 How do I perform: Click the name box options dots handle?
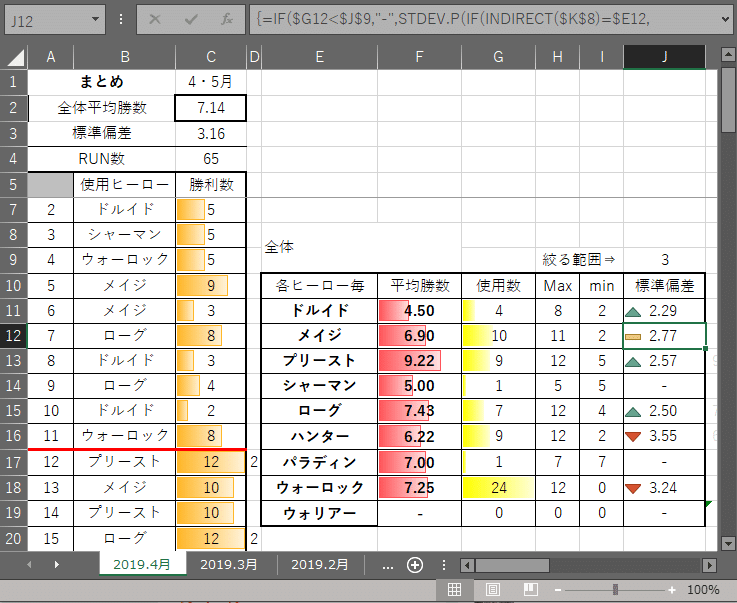121,19
